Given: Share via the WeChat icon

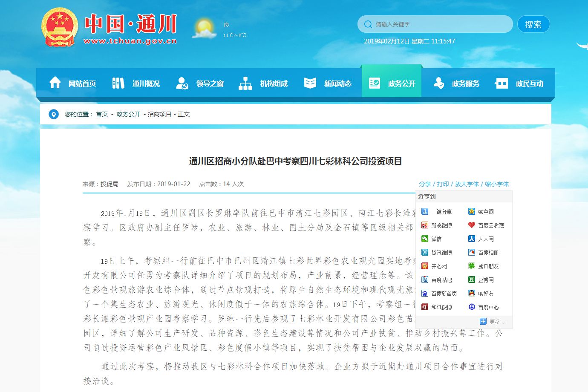Looking at the screenshot, I should [x=425, y=239].
